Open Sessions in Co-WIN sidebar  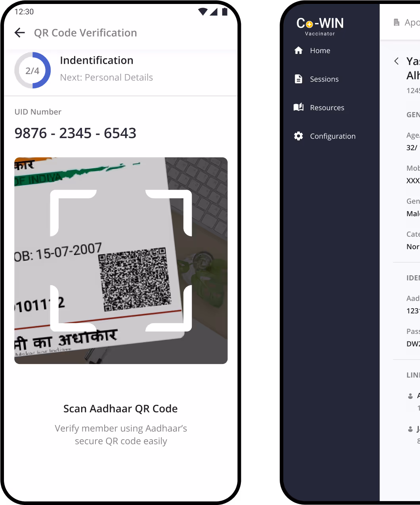click(316, 79)
